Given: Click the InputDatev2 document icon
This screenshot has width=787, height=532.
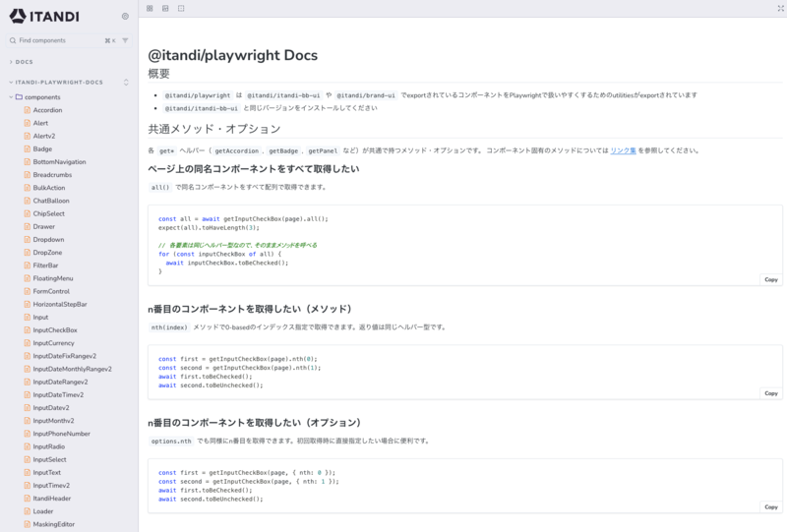Looking at the screenshot, I should coord(28,407).
